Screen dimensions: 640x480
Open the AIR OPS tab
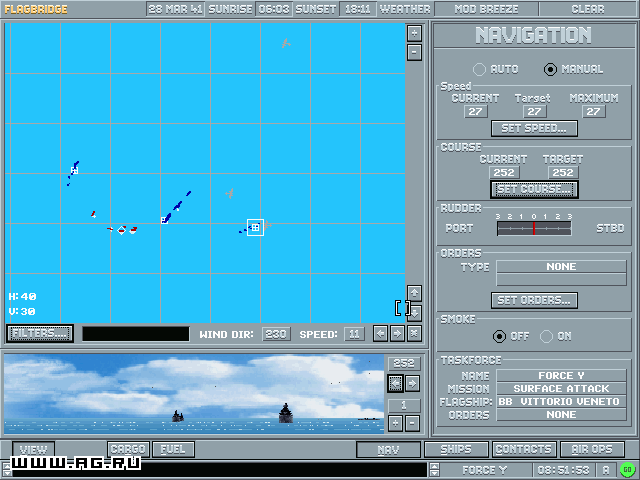tap(592, 449)
